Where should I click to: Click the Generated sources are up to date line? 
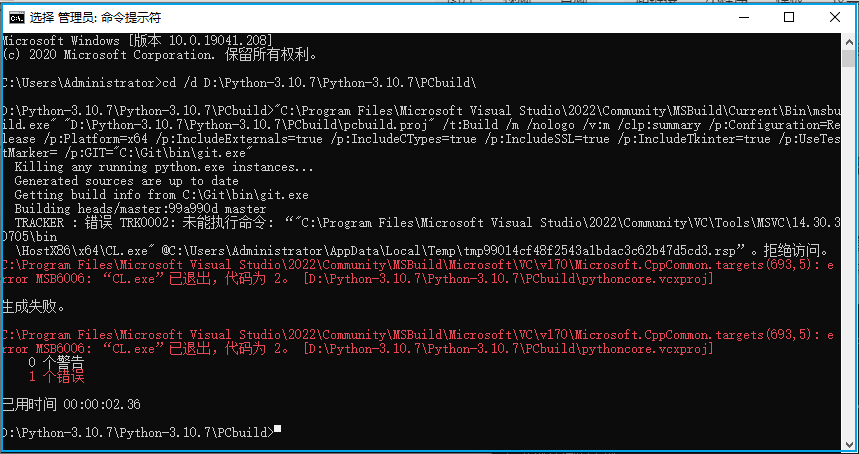point(126,181)
